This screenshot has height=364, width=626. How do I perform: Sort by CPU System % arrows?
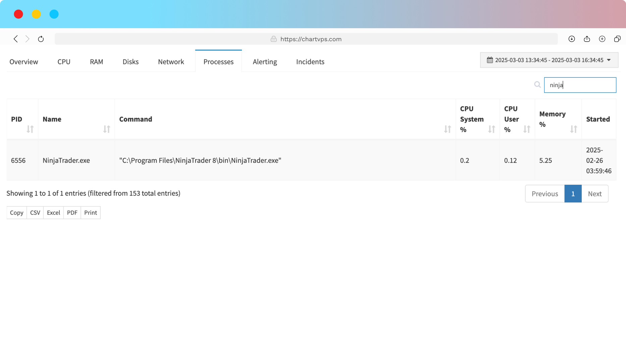tap(491, 129)
